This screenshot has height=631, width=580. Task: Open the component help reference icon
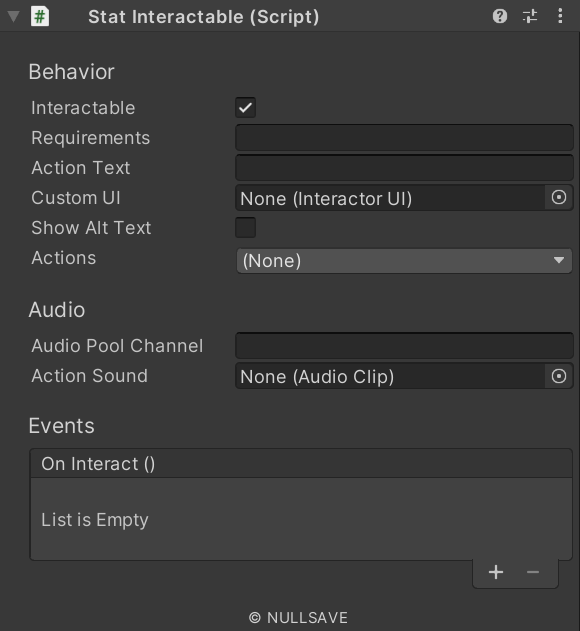(x=500, y=16)
